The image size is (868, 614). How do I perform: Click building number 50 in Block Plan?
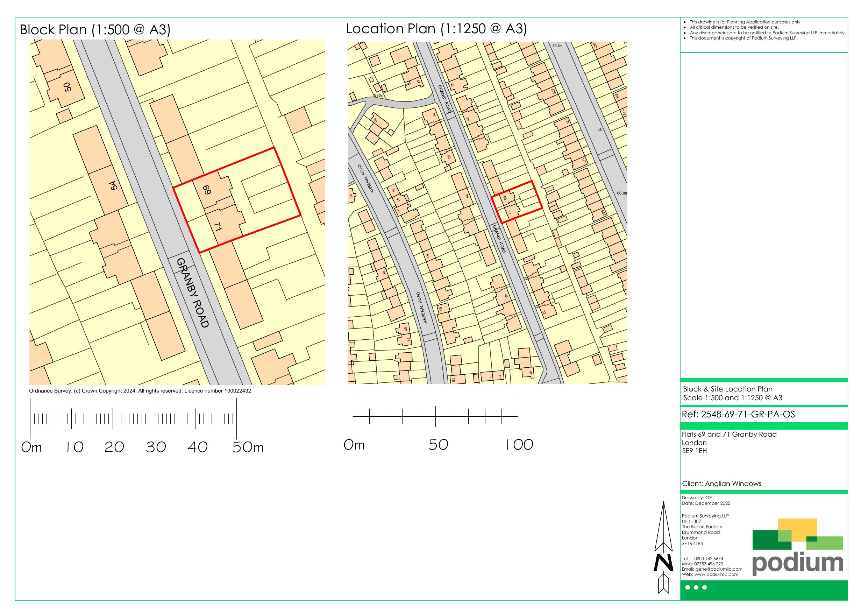pyautogui.click(x=67, y=87)
